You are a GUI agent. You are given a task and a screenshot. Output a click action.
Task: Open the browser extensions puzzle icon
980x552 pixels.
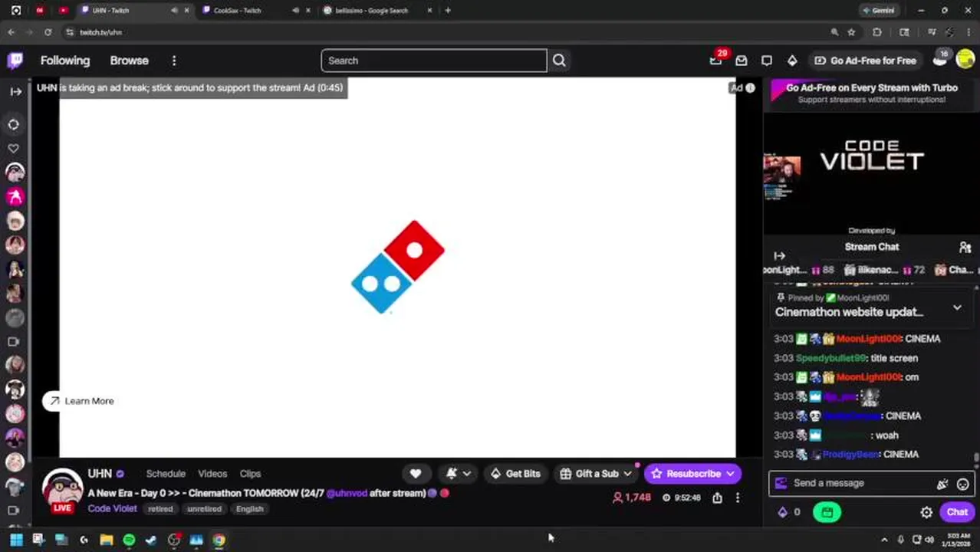pos(877,32)
